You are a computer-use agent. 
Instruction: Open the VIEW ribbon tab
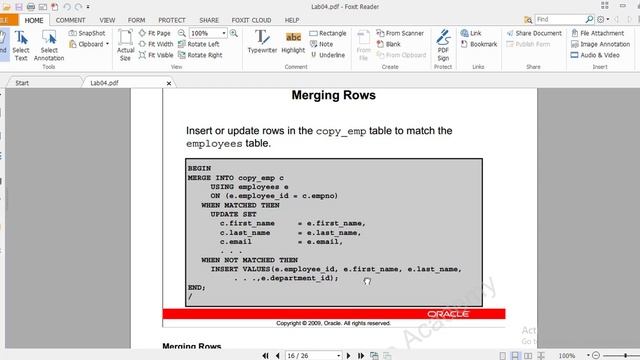pos(107,20)
